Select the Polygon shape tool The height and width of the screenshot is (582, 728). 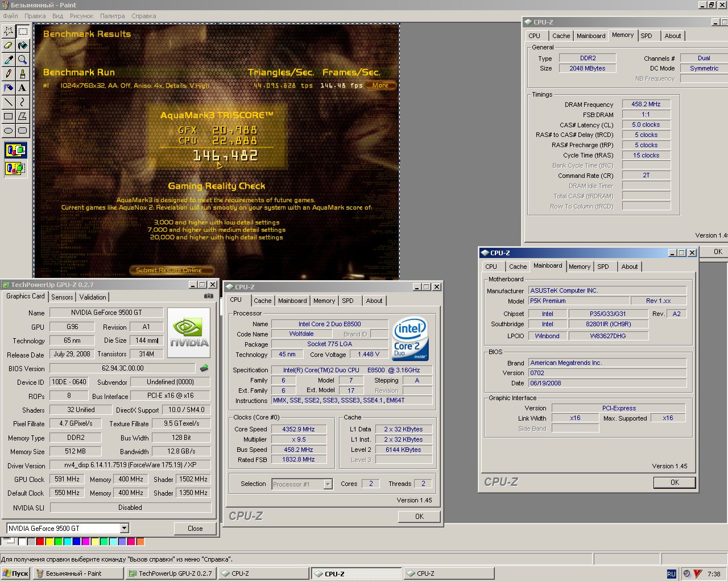[x=23, y=116]
